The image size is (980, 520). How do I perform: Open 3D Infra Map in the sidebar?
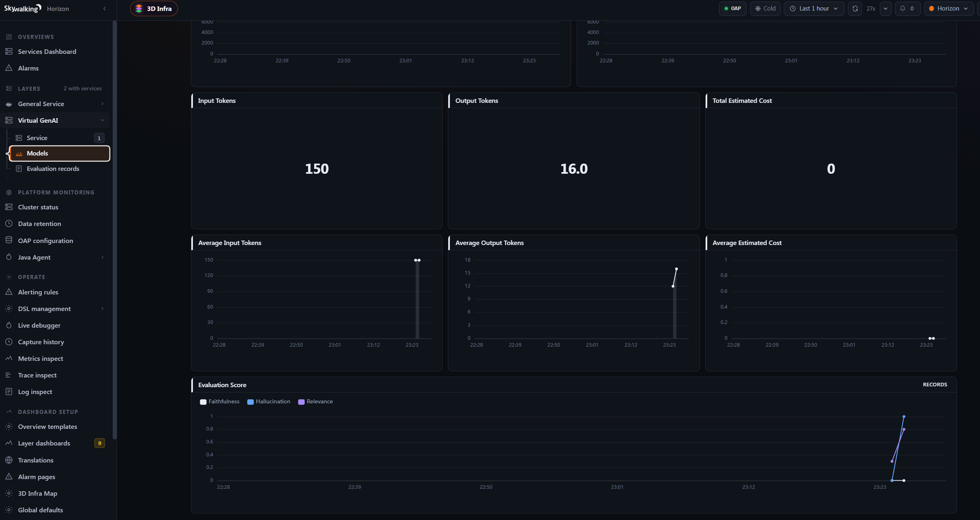tap(55, 493)
